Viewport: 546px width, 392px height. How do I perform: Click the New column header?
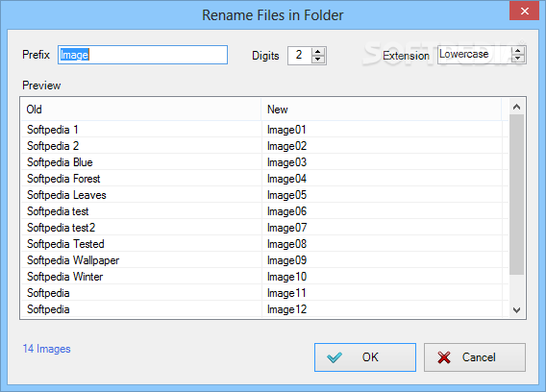pos(382,110)
